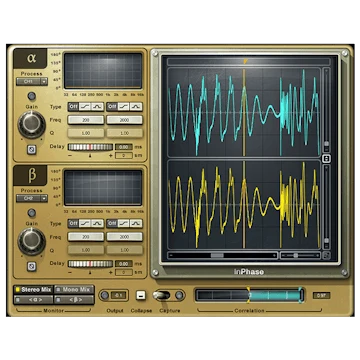This screenshot has width=360, height=360.
Task: Open the alpha Process channel dropdown
Action: tap(32, 82)
